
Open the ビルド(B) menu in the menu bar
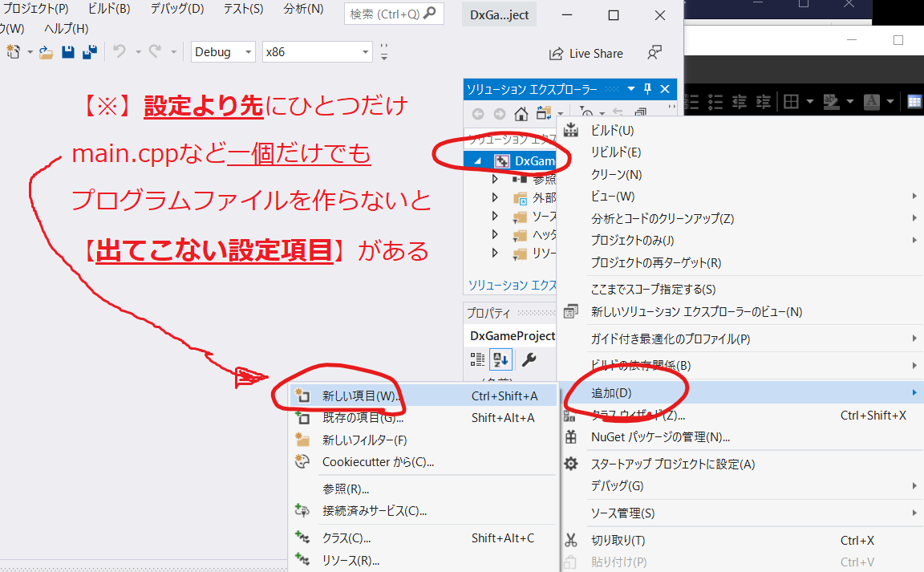[x=109, y=9]
